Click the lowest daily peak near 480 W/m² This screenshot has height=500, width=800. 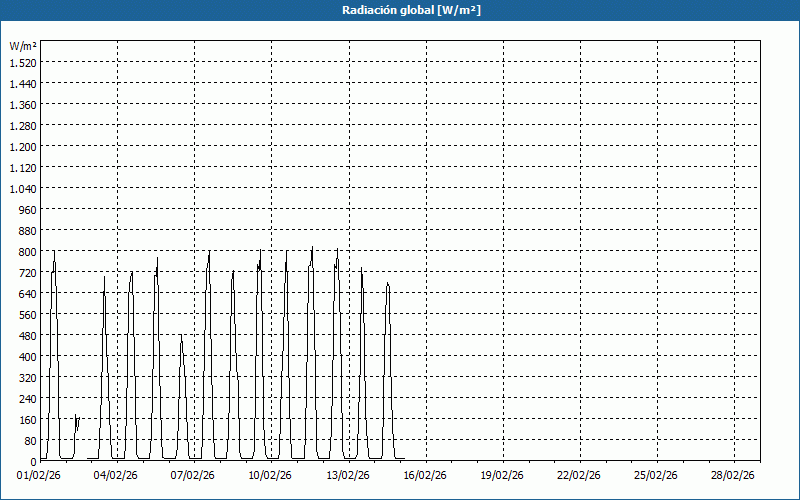181,337
